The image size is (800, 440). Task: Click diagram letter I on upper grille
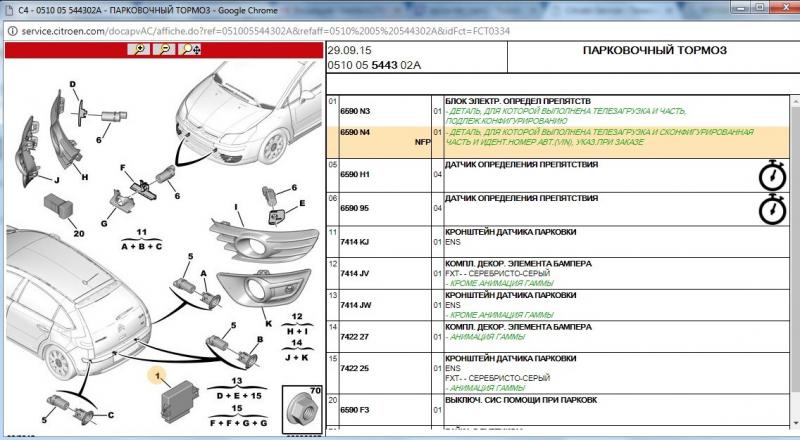coord(236,207)
